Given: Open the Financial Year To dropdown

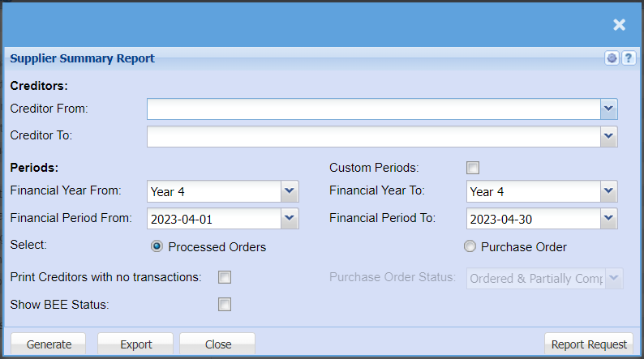Looking at the screenshot, I should (609, 192).
